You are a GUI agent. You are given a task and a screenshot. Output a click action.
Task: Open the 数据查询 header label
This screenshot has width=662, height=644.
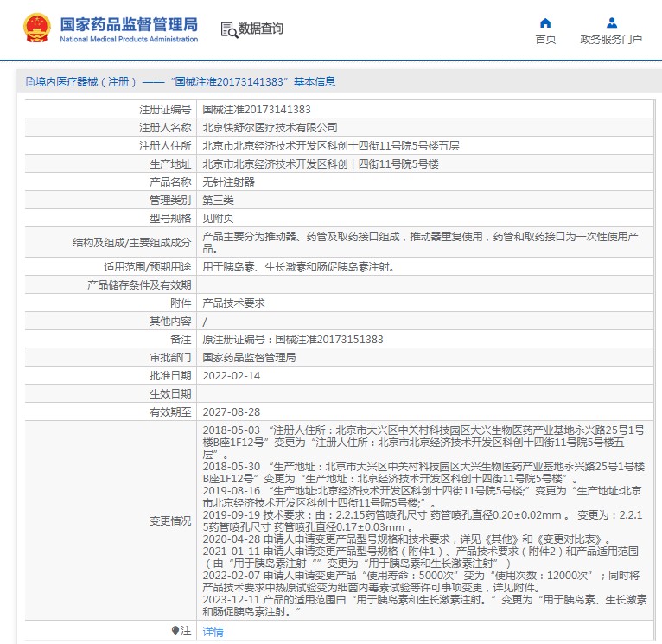261,29
